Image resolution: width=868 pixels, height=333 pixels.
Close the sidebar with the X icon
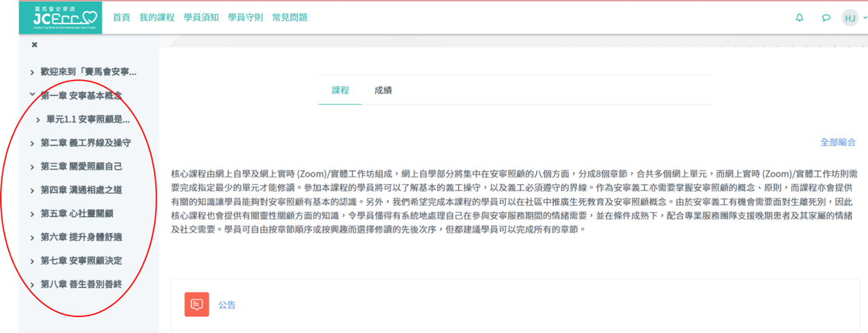coord(34,45)
